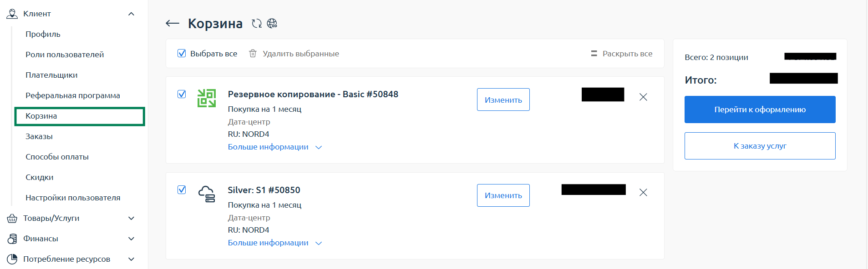Click the Резервное копирование product icon
868x269 pixels.
(x=207, y=98)
